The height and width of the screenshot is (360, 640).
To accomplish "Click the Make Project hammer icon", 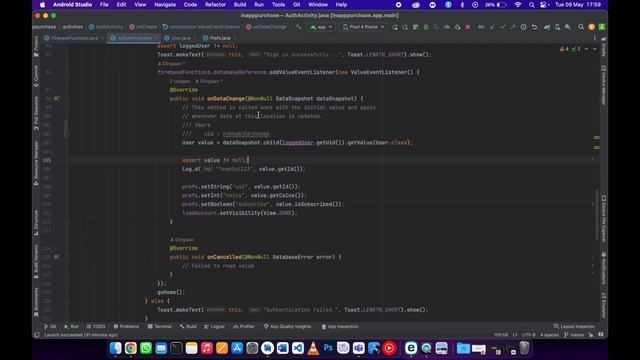I will [299, 27].
